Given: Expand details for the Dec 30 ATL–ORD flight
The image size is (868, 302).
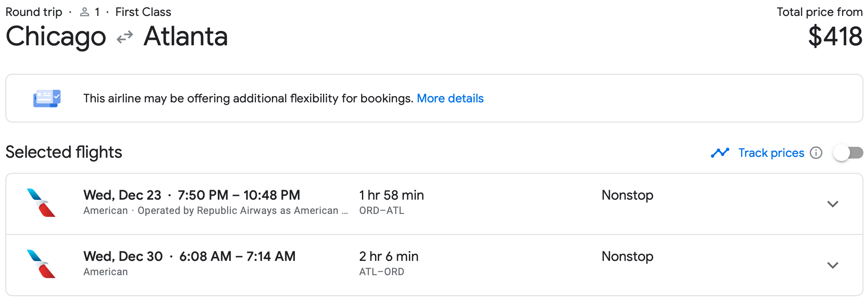Looking at the screenshot, I should 833,266.
